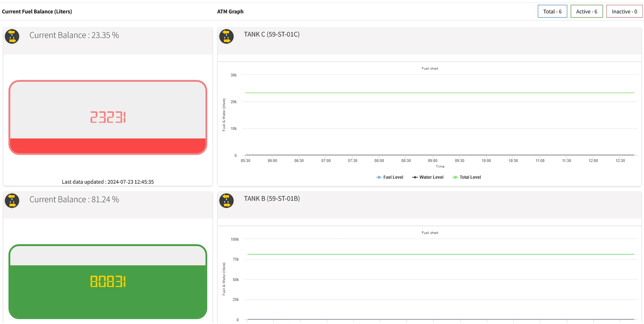Image resolution: width=644 pixels, height=324 pixels.
Task: Click the 30k axis label on Tank C chart
Action: click(234, 75)
